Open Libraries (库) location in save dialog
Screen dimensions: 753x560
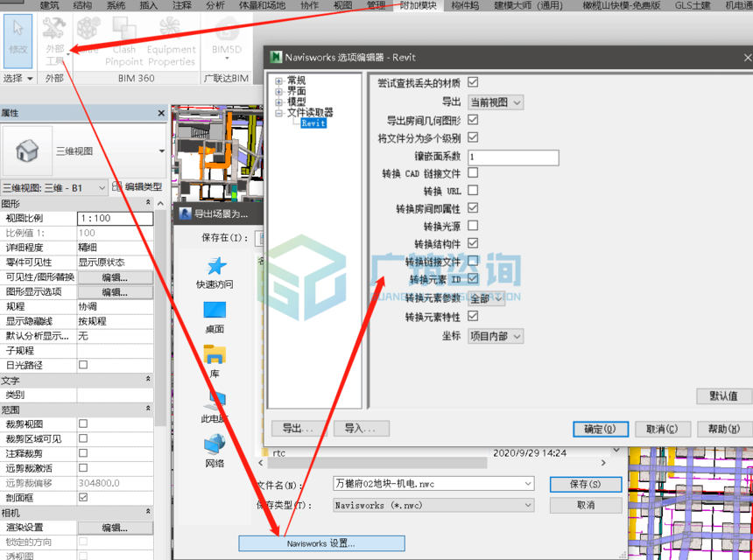[215, 360]
